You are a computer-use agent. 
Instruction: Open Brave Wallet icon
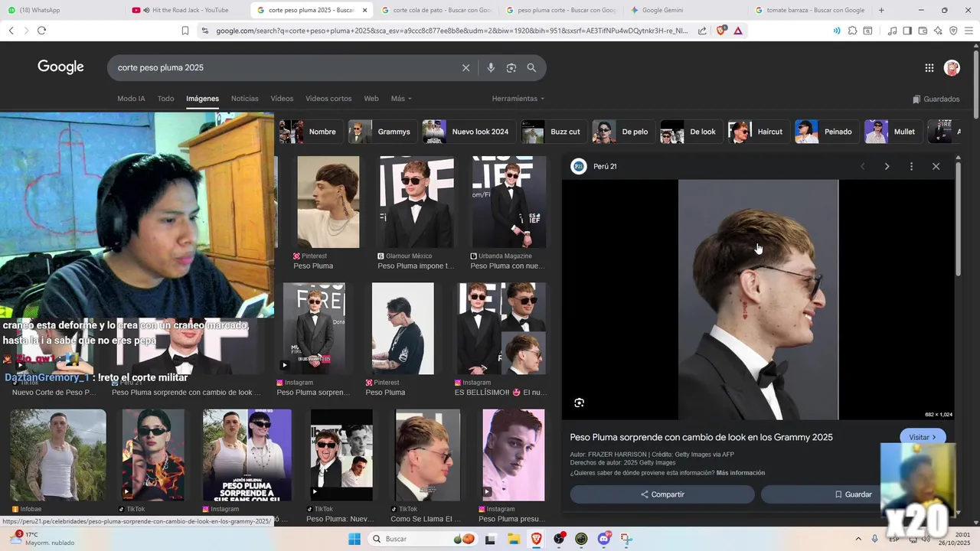point(923,31)
